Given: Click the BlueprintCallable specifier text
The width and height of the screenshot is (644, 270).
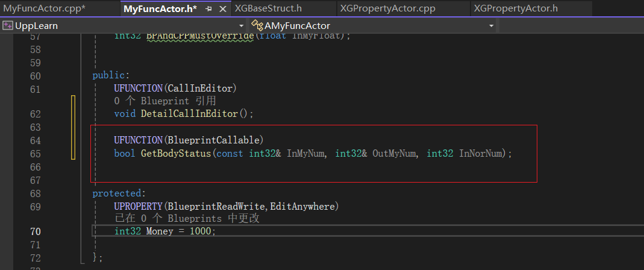Looking at the screenshot, I should point(213,140).
